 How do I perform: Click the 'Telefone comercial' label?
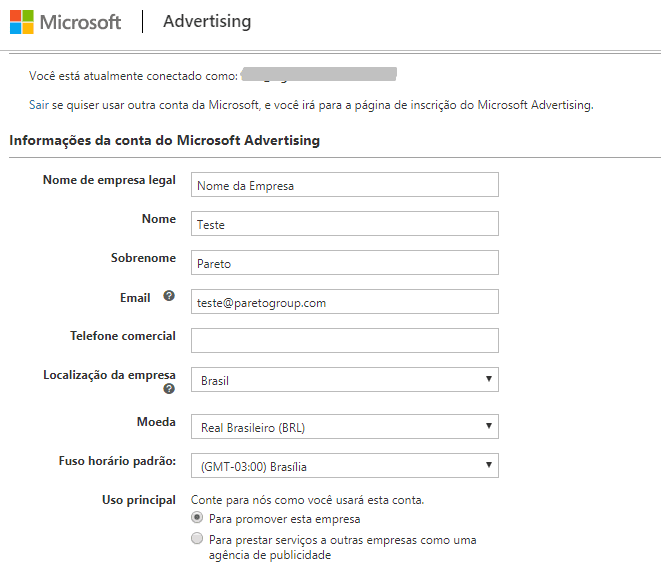[x=123, y=336]
